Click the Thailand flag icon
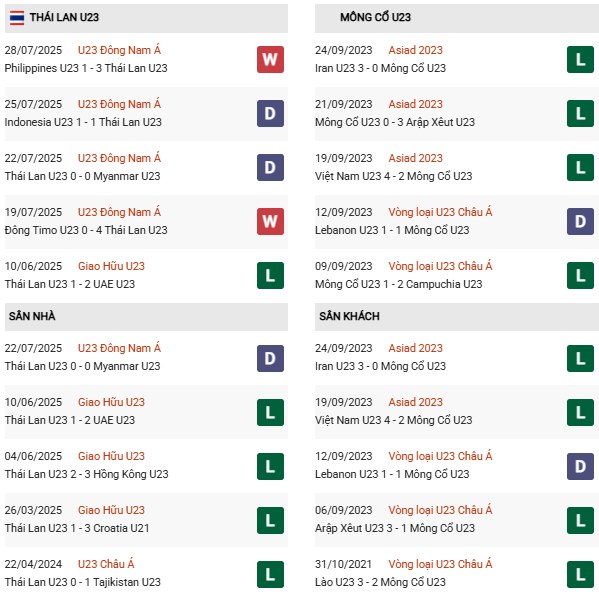Image resolution: width=599 pixels, height=595 pixels. click(x=17, y=18)
